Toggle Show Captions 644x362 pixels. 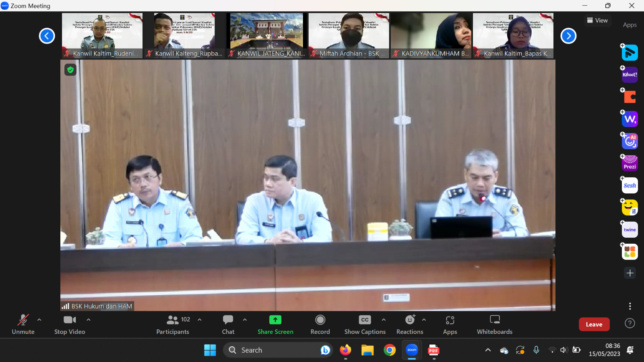[365, 324]
